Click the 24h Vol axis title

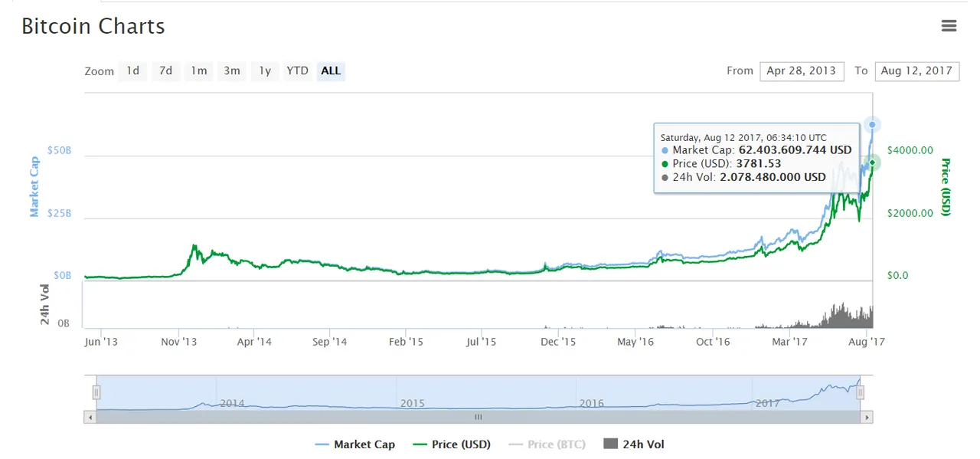[44, 304]
